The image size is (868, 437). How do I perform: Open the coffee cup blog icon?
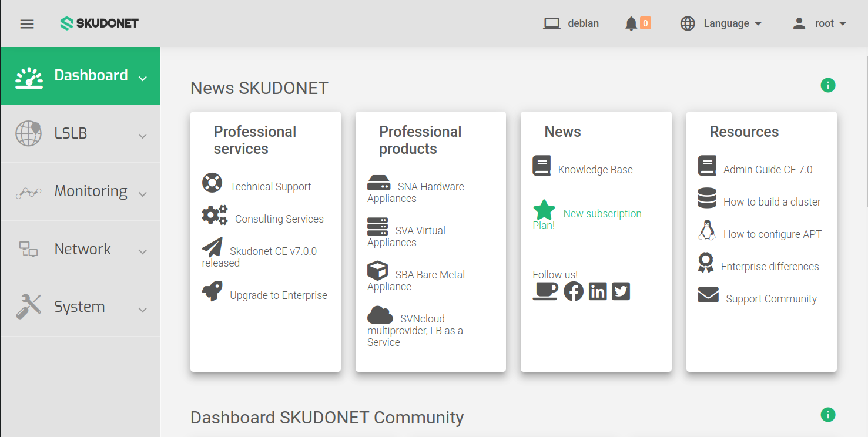[x=545, y=291]
